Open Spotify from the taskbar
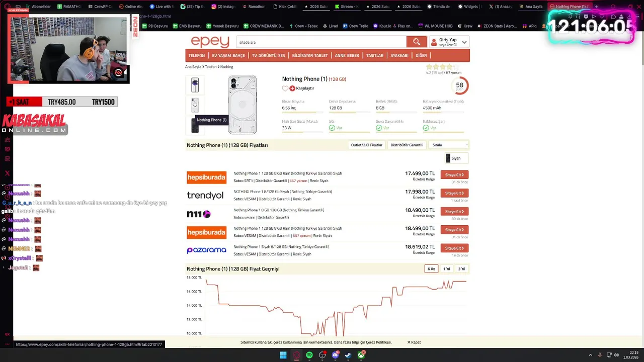Screen dimensions: 644x362 tap(309, 355)
